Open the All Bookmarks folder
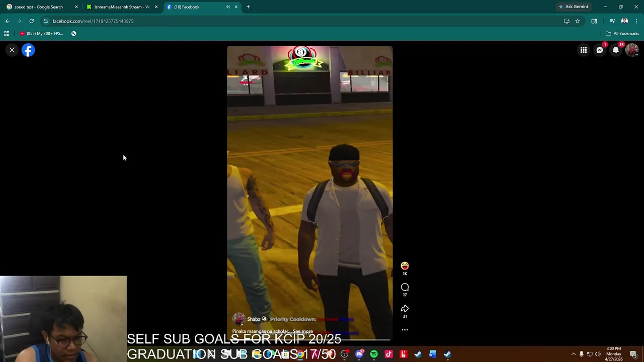 [x=622, y=34]
